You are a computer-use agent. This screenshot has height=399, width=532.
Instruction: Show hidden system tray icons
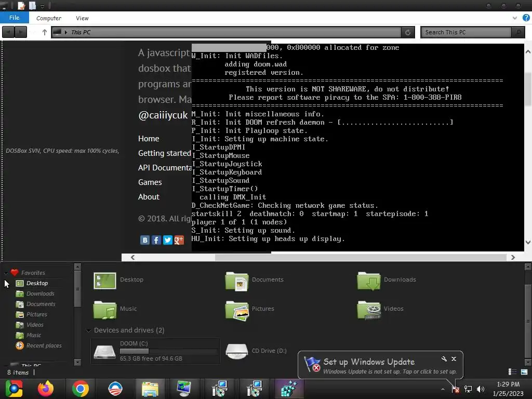click(443, 389)
